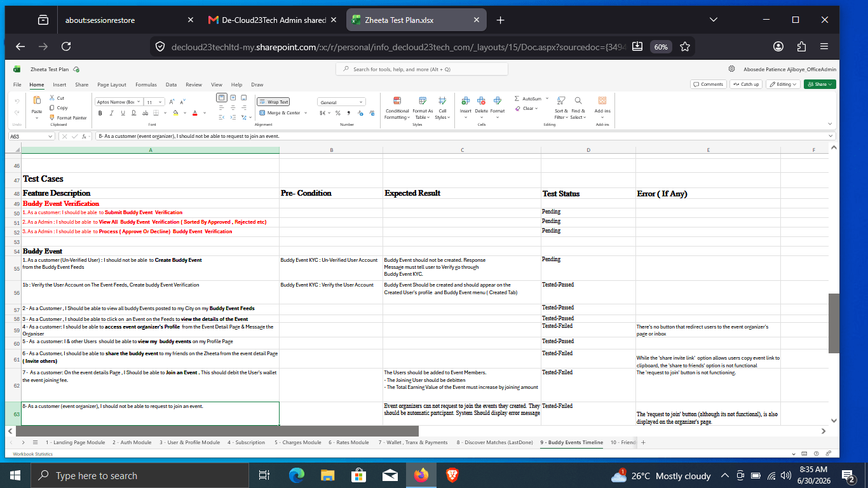Click the formula bar confirm checkmark icon

point(74,136)
